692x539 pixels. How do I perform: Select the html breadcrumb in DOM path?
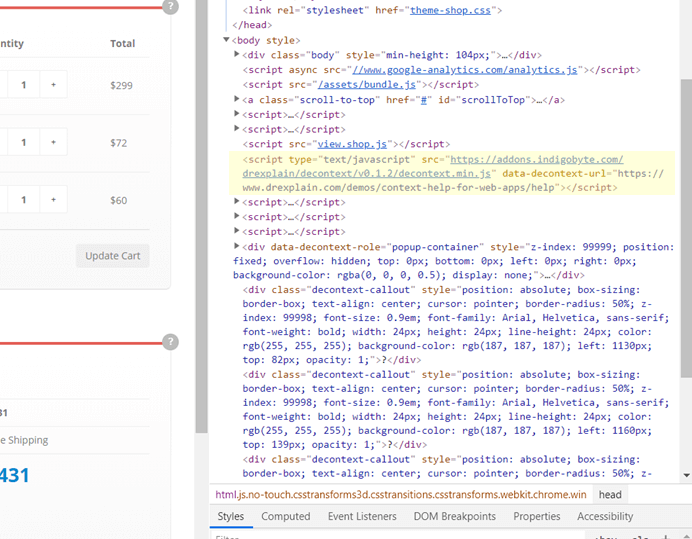[401, 494]
